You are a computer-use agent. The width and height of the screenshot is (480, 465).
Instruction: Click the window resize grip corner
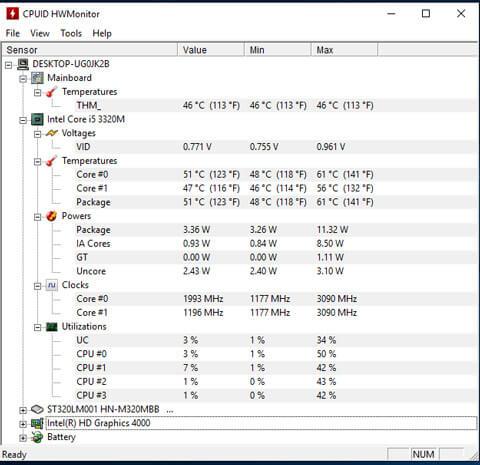pos(473,456)
